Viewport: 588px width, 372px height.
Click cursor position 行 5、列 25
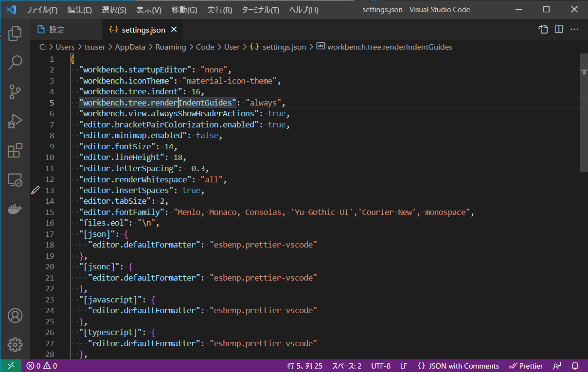pyautogui.click(x=305, y=366)
